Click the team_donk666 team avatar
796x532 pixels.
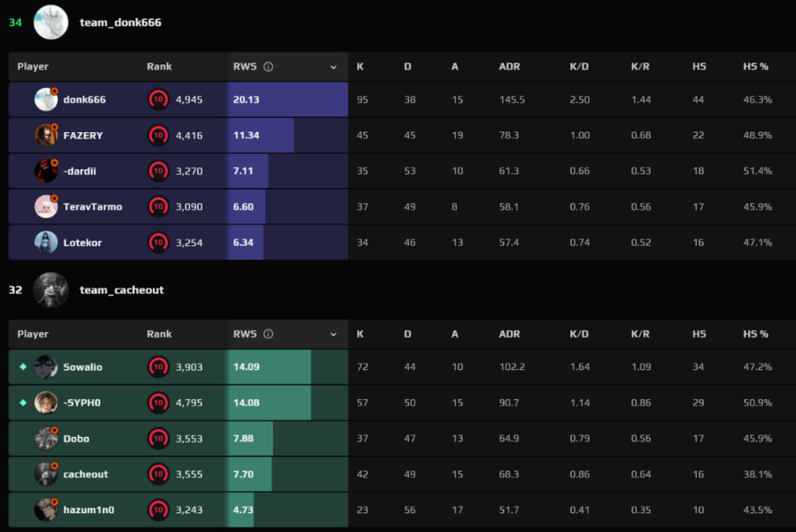(x=51, y=22)
